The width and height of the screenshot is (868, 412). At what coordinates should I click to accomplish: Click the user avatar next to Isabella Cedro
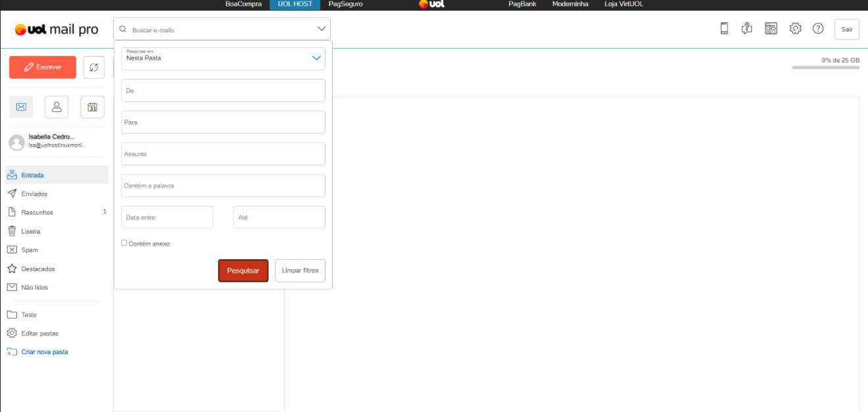[x=16, y=142]
